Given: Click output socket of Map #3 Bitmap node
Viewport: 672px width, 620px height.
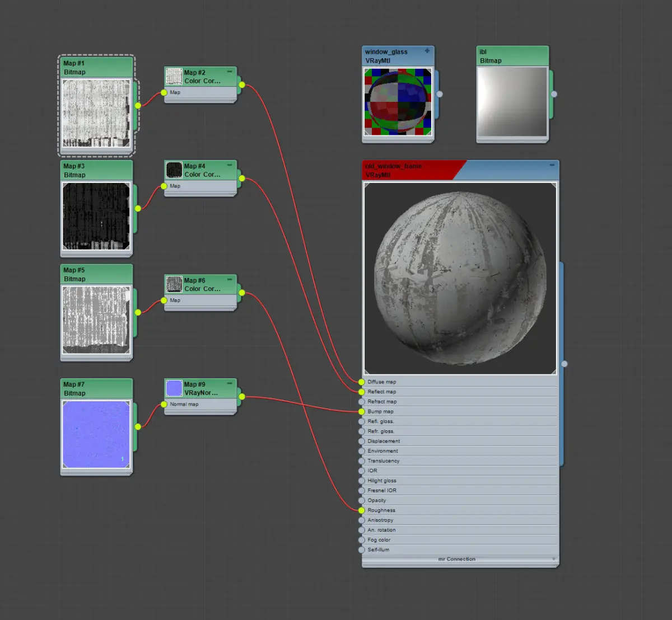Looking at the screenshot, I should pyautogui.click(x=138, y=208).
